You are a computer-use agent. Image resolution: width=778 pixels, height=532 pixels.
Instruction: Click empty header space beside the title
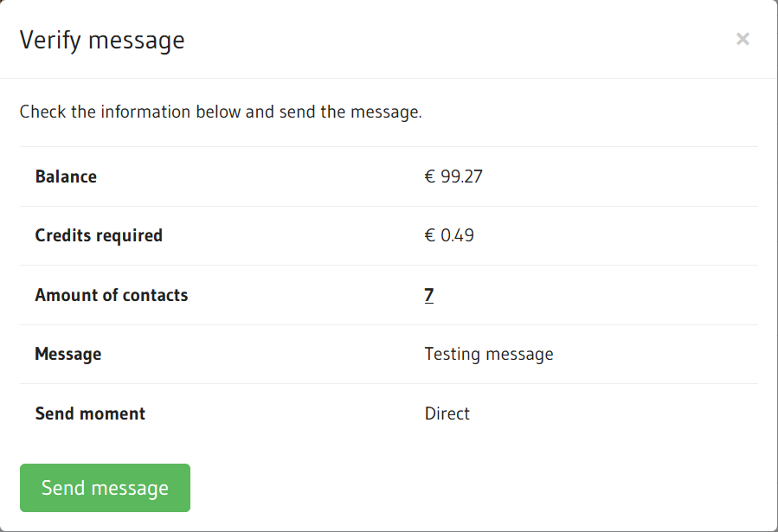click(450, 40)
